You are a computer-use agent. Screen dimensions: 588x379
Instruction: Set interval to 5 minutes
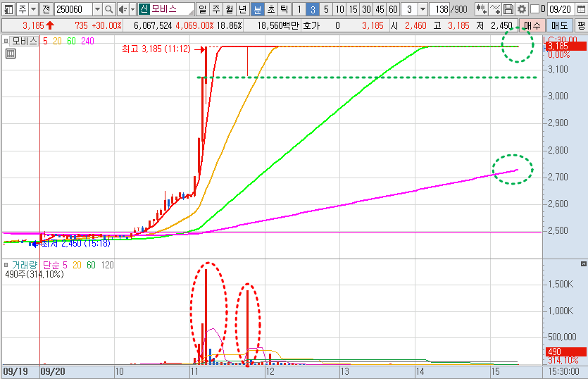326,9
